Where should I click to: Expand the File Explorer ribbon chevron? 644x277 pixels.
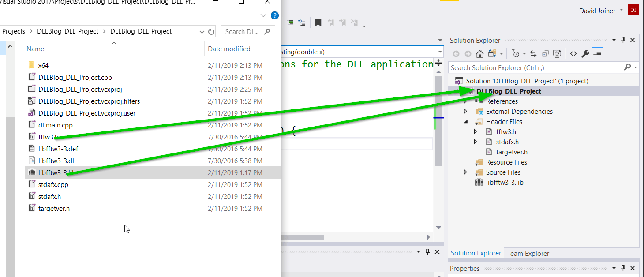[263, 15]
